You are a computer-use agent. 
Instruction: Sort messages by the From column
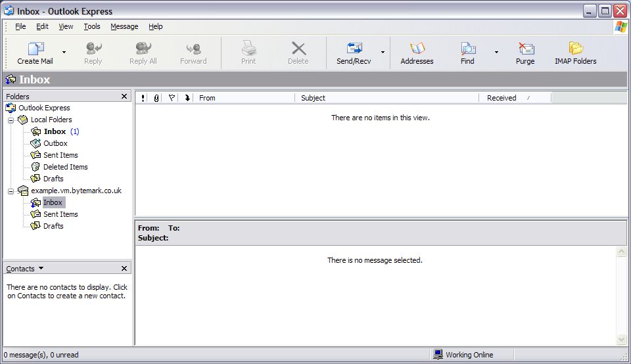tap(245, 98)
